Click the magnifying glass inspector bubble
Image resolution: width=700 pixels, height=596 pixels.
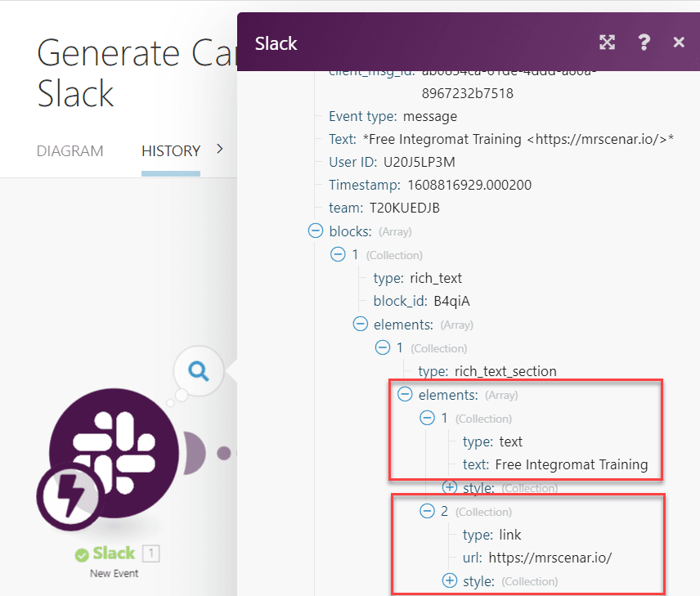click(198, 371)
